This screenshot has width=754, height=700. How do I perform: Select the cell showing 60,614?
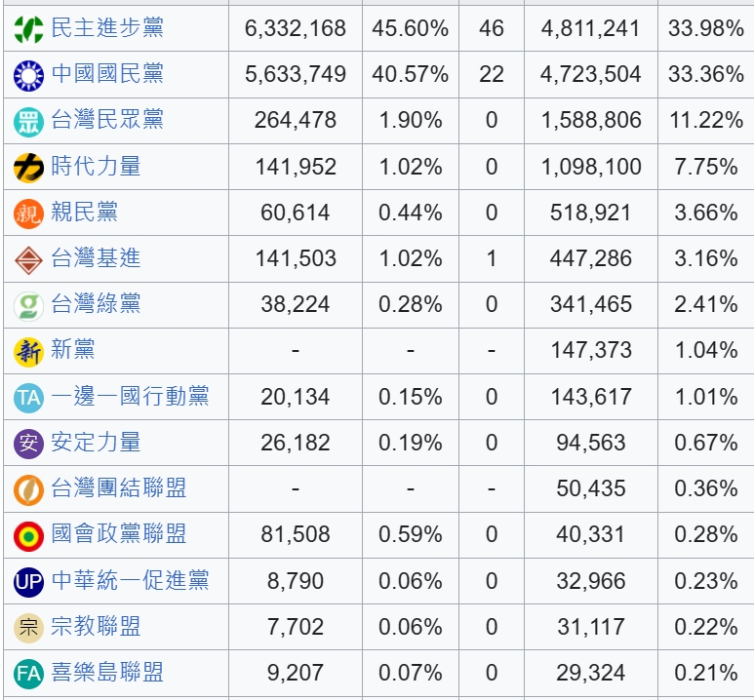296,213
